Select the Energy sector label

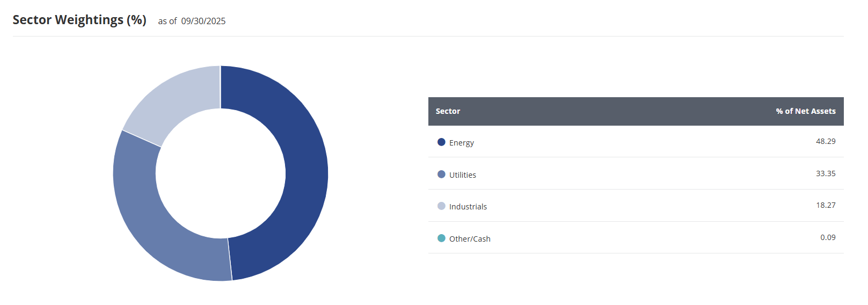pos(462,143)
